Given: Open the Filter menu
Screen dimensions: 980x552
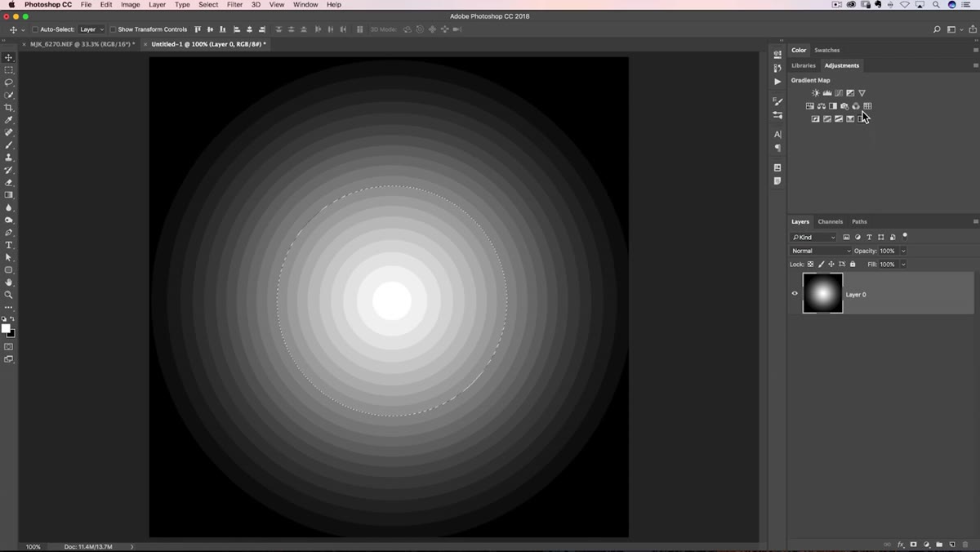Looking at the screenshot, I should pyautogui.click(x=234, y=5).
